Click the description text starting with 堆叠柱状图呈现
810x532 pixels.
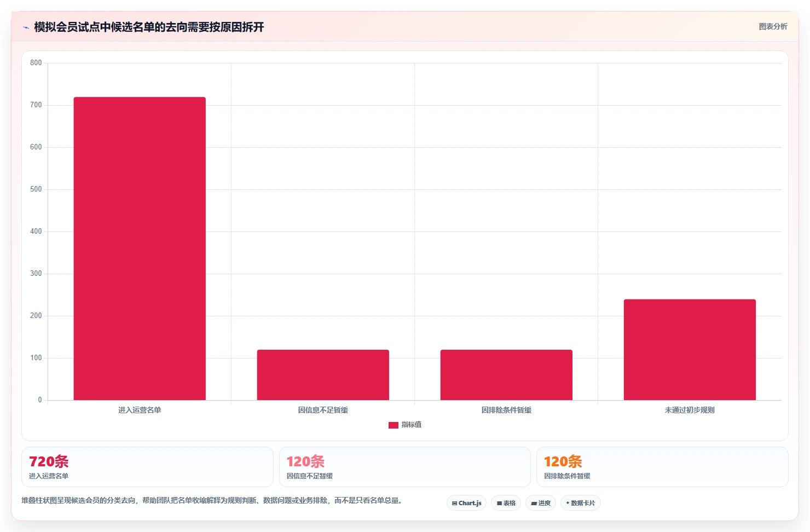[x=213, y=500]
